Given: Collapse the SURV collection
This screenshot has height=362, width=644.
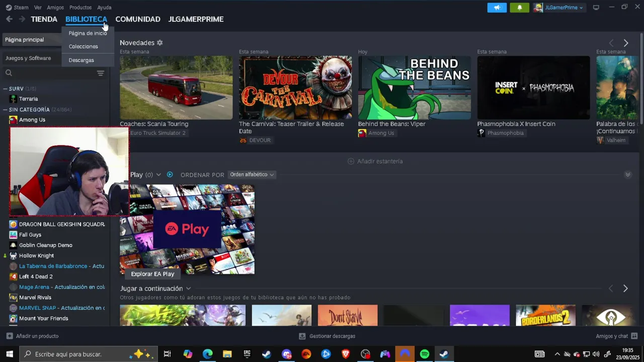Looking at the screenshot, I should click(x=5, y=88).
